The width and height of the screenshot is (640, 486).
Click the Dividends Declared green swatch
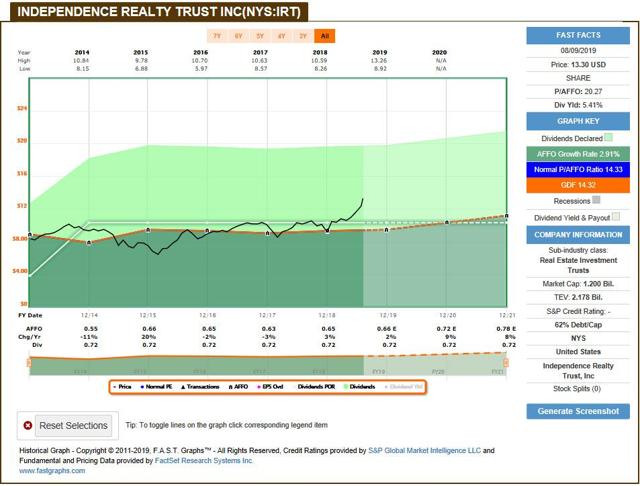tap(608, 138)
